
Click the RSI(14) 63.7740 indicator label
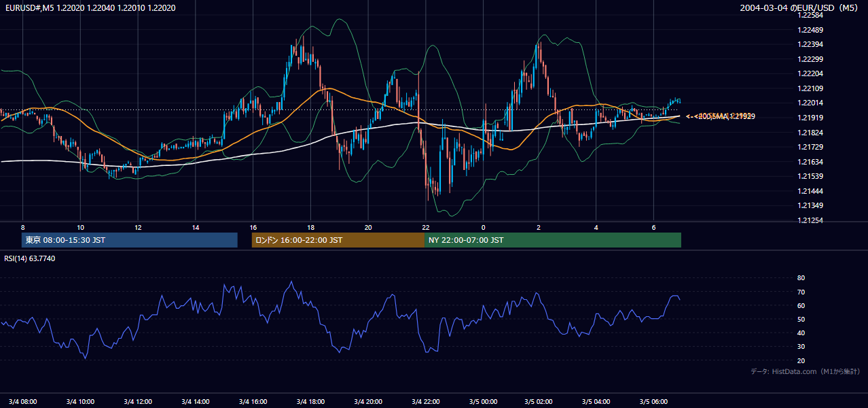pos(30,258)
